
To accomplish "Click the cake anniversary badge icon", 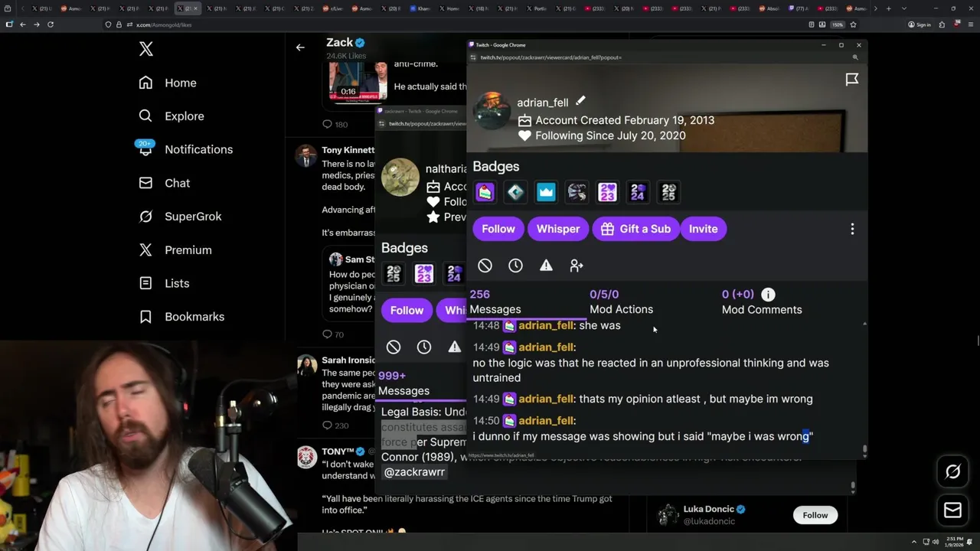I will tap(485, 192).
